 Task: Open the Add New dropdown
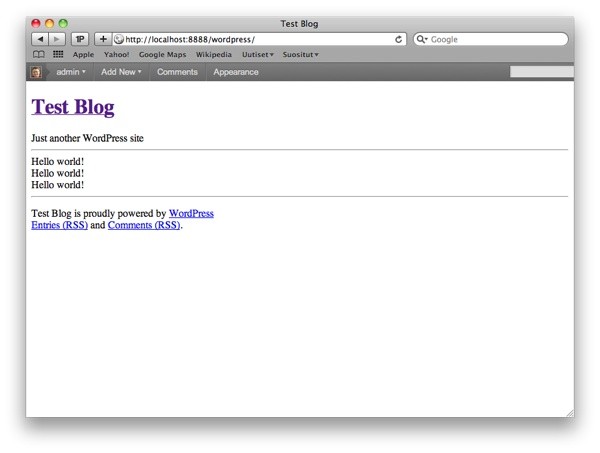click(x=121, y=72)
